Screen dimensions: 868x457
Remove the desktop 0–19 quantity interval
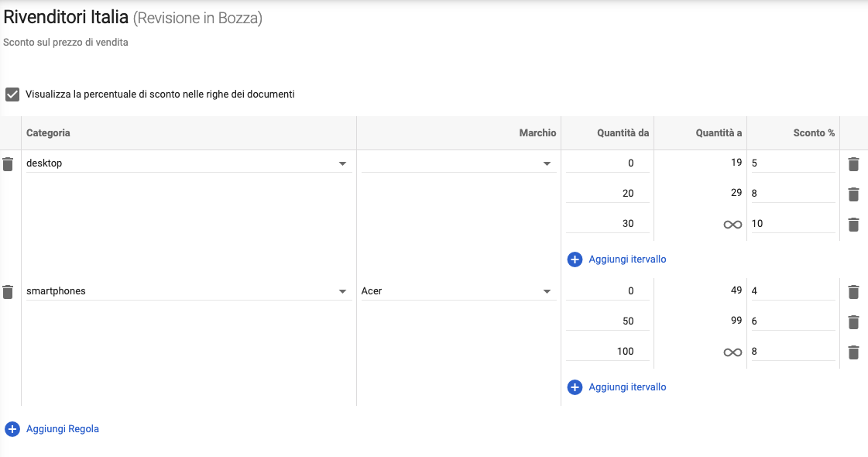[853, 164]
